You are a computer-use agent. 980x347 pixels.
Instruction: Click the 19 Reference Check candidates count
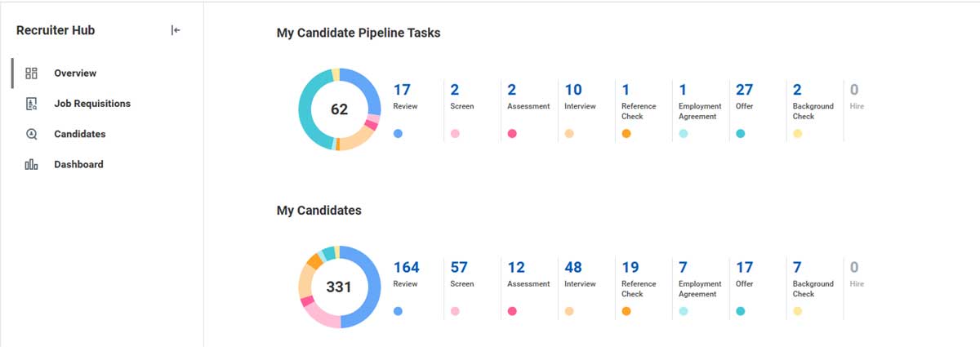coord(630,267)
